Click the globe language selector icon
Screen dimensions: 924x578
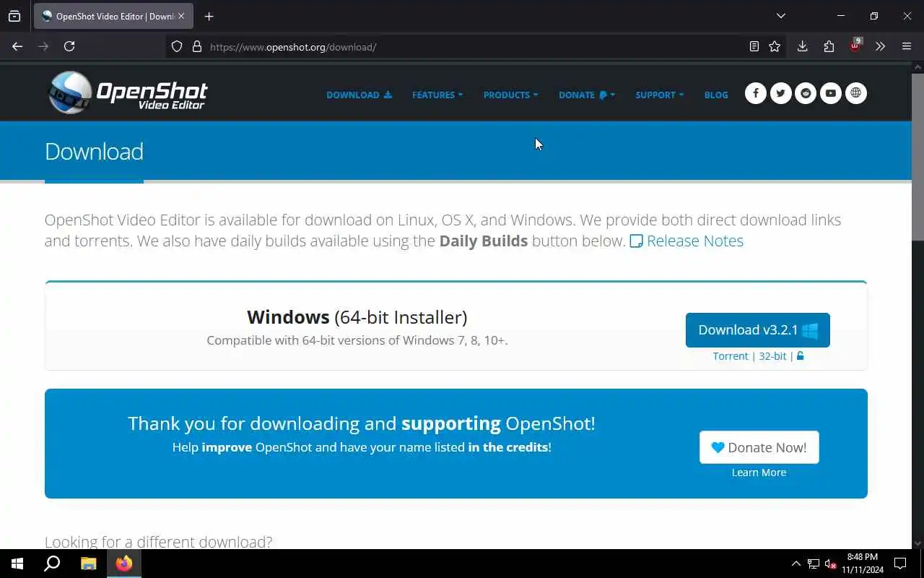[x=856, y=93]
